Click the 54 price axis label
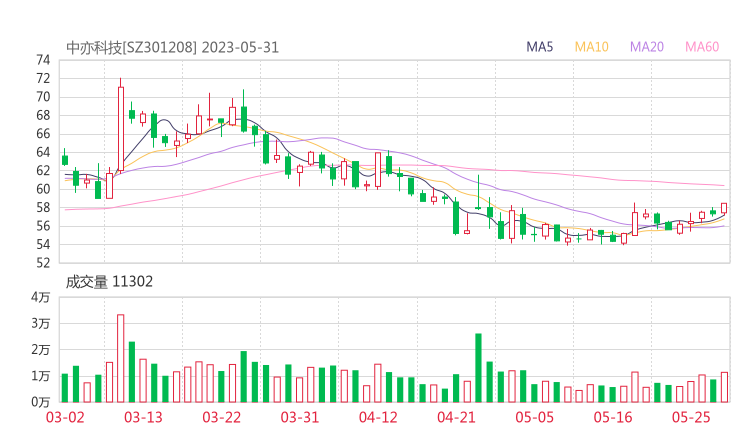 [x=43, y=244]
